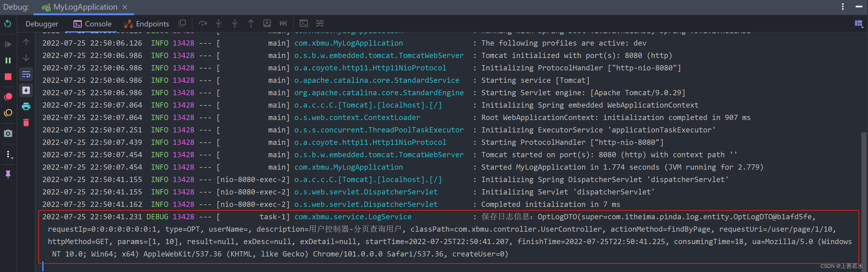
Task: Move up the stack trace arrow
Action: coord(26,42)
